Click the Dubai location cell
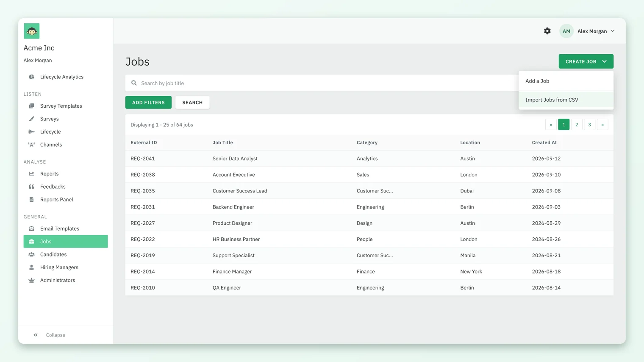Screen dimensions: 644x362 click(467, 191)
